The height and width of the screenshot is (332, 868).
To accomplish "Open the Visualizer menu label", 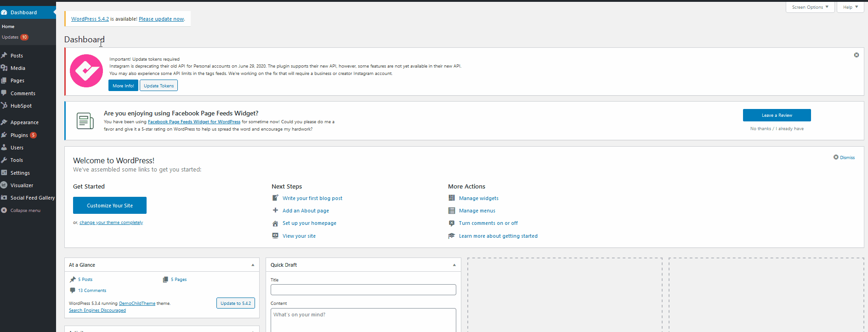I will pos(22,185).
